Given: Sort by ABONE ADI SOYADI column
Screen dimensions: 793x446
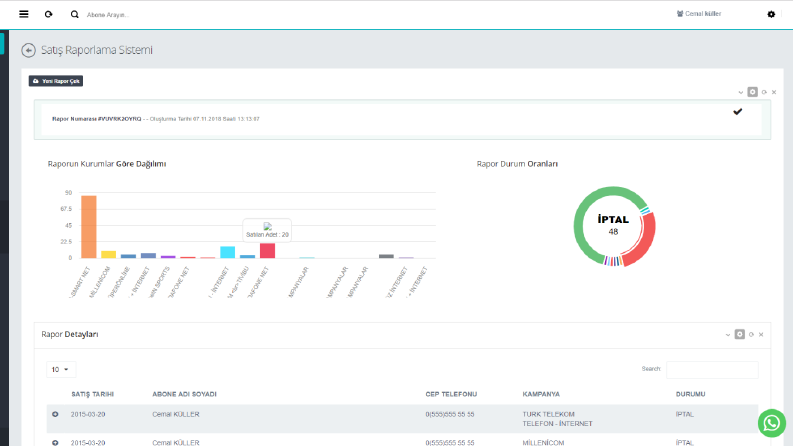Looking at the screenshot, I should (184, 394).
